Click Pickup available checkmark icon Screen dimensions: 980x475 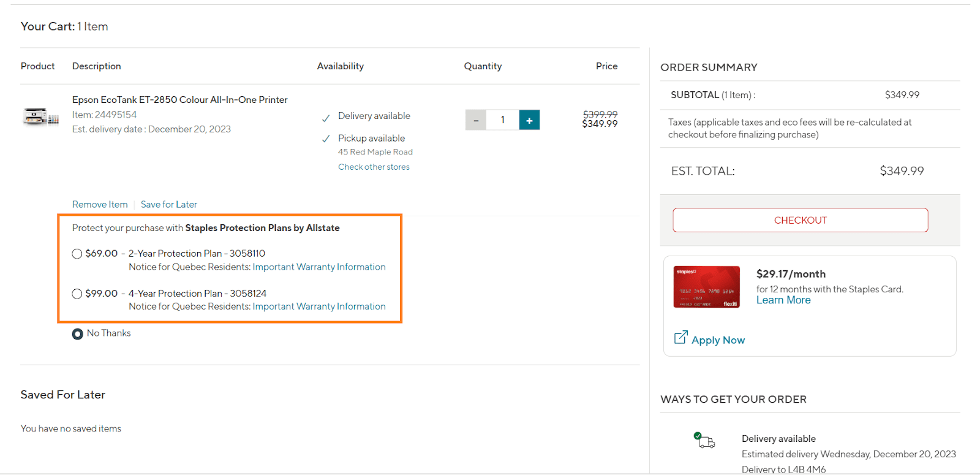(x=326, y=139)
